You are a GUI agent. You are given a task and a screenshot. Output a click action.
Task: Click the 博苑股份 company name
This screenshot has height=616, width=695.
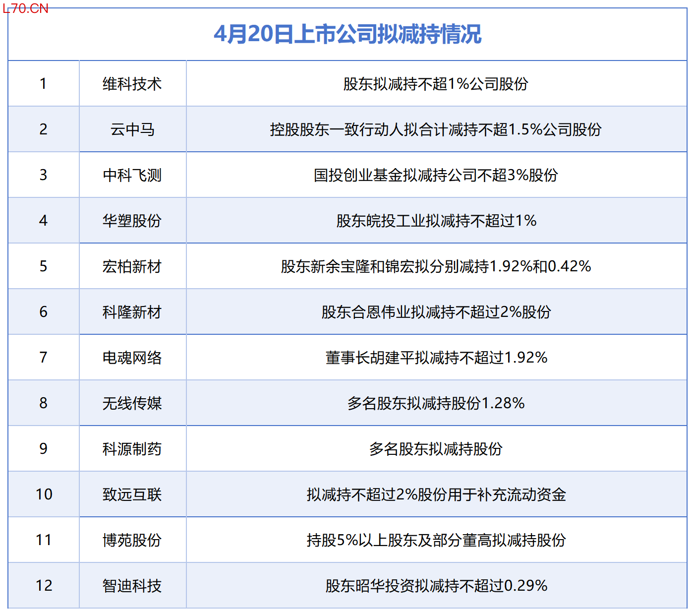pos(132,540)
